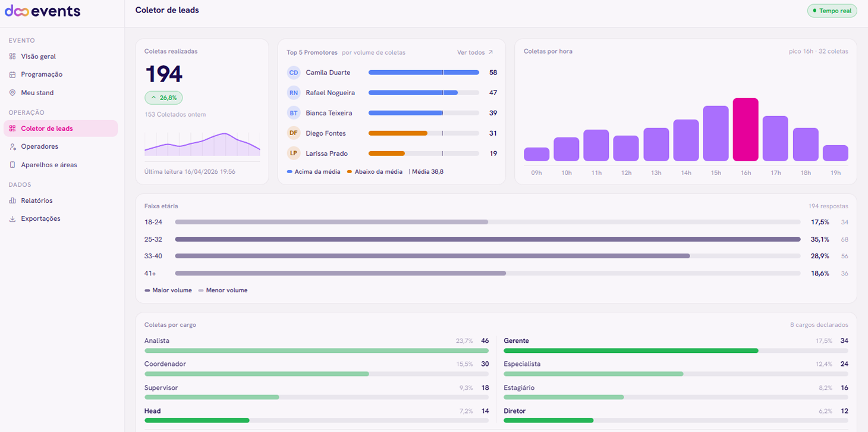This screenshot has width=868, height=432.
Task: Open the Ver todos promoters link
Action: 475,52
